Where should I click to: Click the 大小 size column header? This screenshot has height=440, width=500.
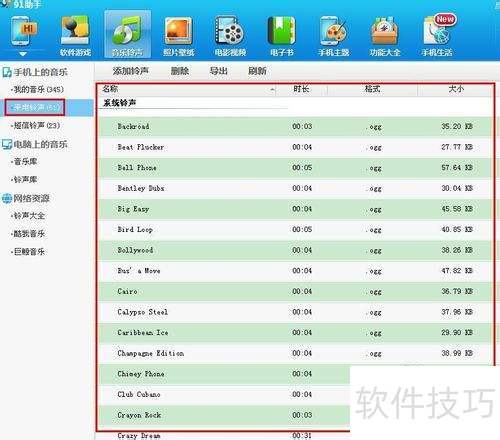coord(456,89)
